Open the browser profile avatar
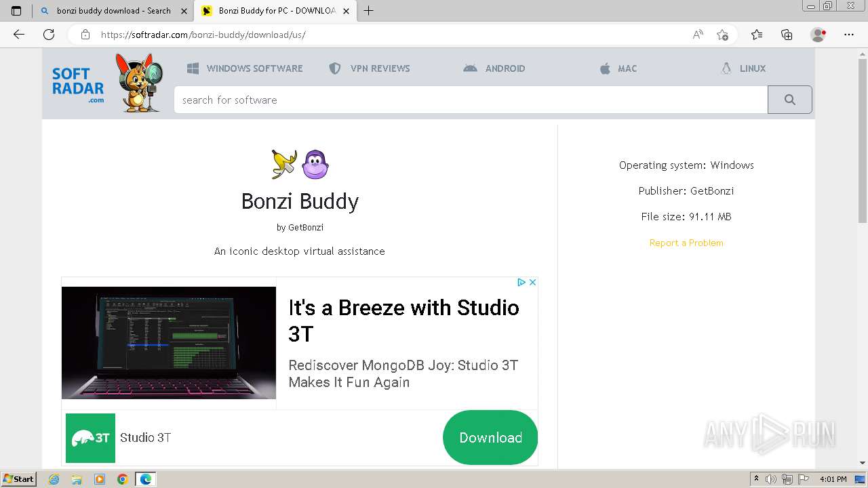The image size is (868, 488). point(818,35)
